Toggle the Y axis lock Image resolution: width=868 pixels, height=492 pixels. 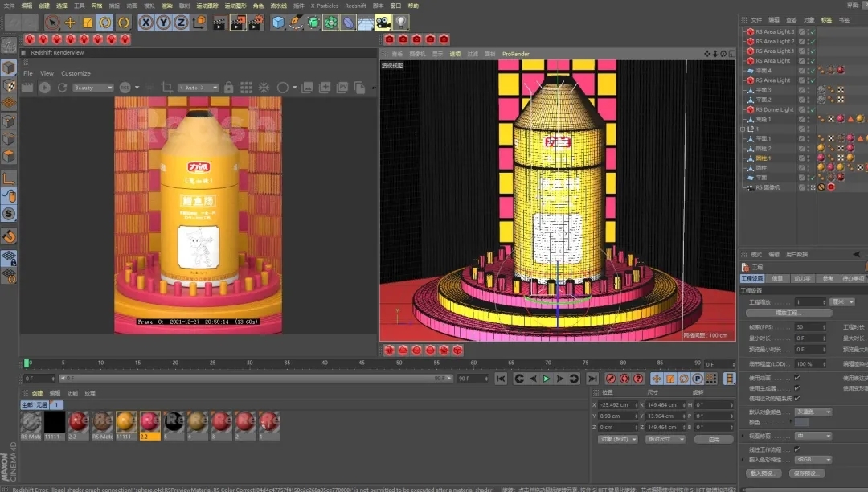coord(163,23)
